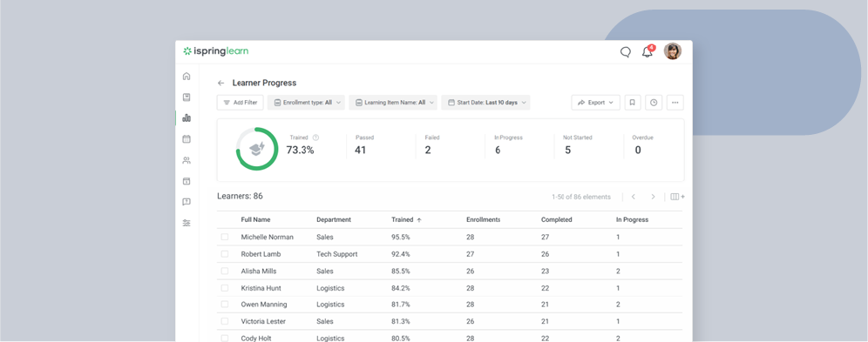Viewport: 868px width, 342px height.
Task: Open learner Alisha Mills
Action: click(259, 272)
